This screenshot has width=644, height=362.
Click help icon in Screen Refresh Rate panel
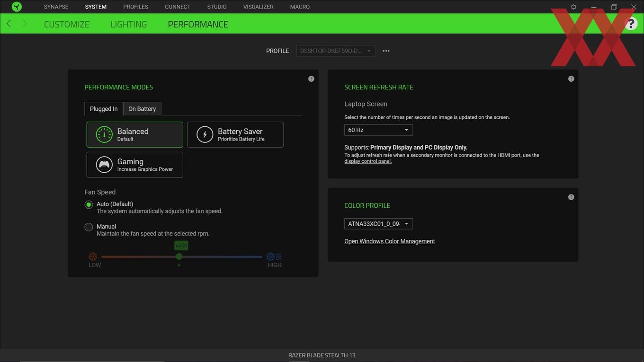(x=571, y=79)
